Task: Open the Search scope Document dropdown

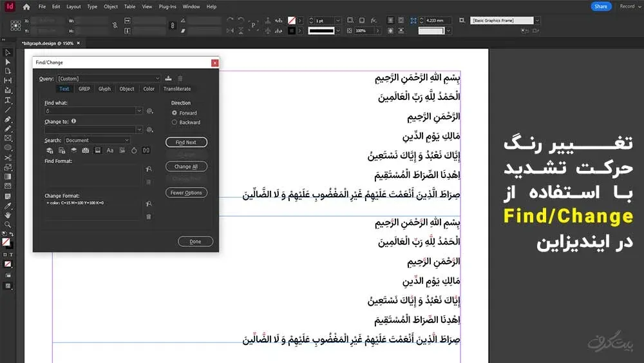Action: tap(97, 140)
